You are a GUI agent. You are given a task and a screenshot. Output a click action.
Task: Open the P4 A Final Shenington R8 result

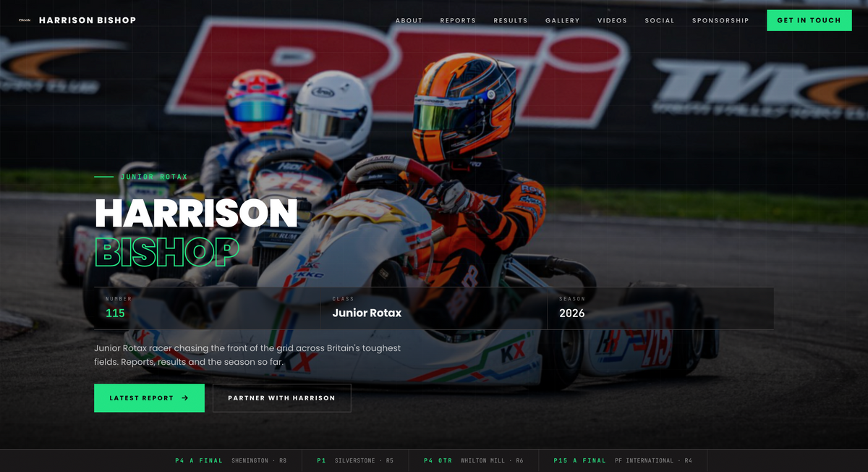(231, 460)
